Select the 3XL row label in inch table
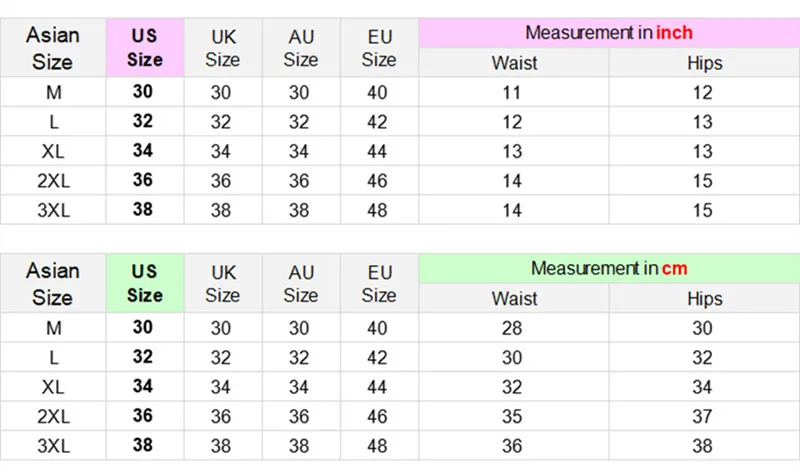The height and width of the screenshot is (474, 800). (52, 211)
